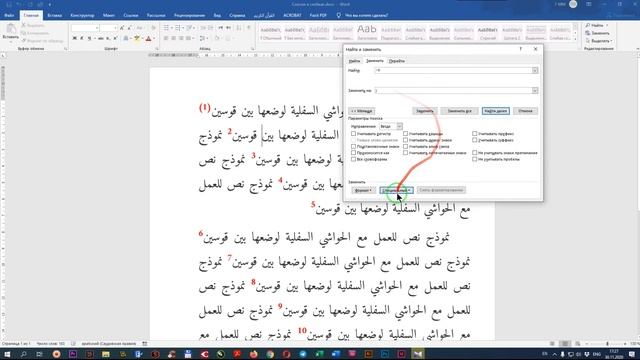Screen dimensions: 640x360
Task: Open the 'Направление' search direction dropdown
Action: (x=399, y=127)
